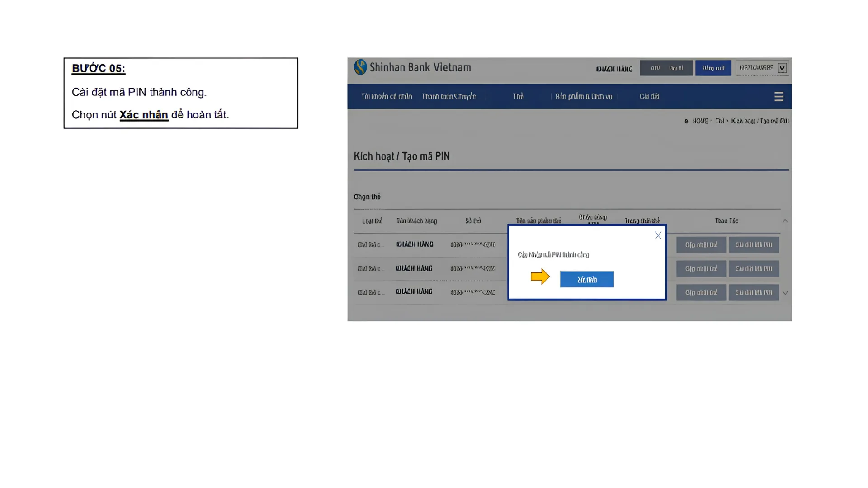Click the masked card number in the first row

[x=473, y=244]
